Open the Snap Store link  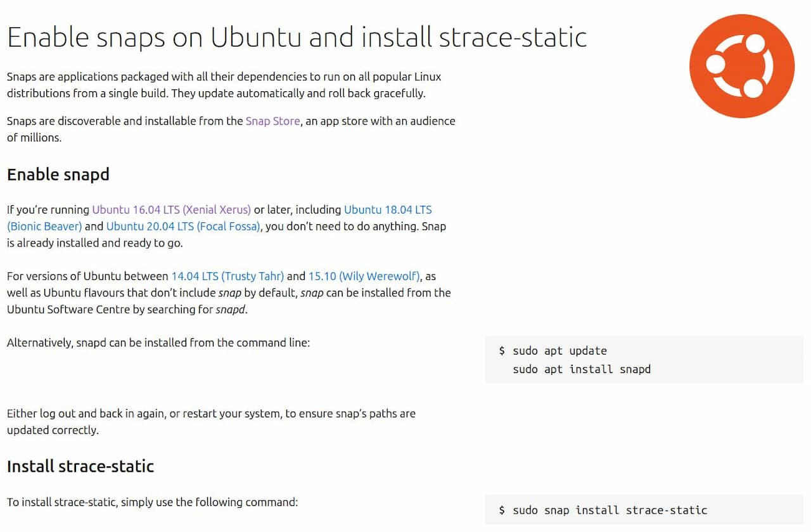coord(272,121)
